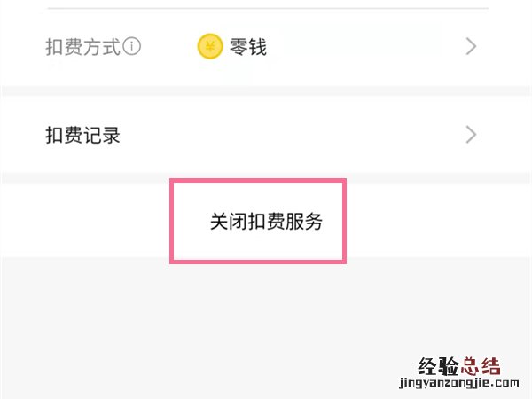Open 扣费记录 using its right arrow
The image size is (532, 399).
pos(471,135)
